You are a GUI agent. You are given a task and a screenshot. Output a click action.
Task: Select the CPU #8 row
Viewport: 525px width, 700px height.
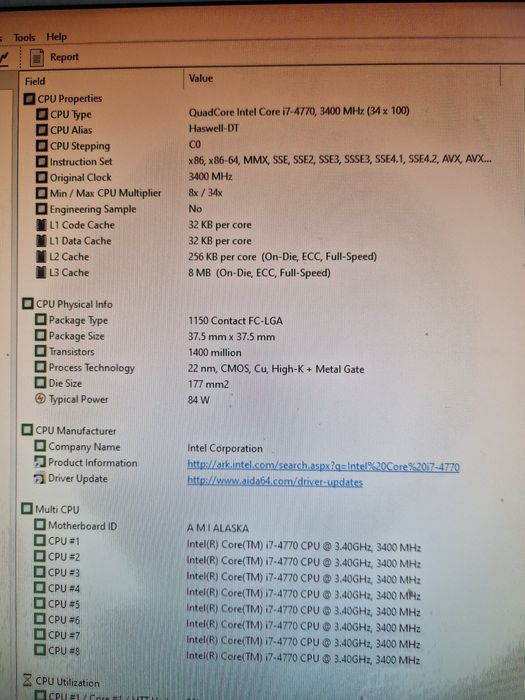click(228, 654)
